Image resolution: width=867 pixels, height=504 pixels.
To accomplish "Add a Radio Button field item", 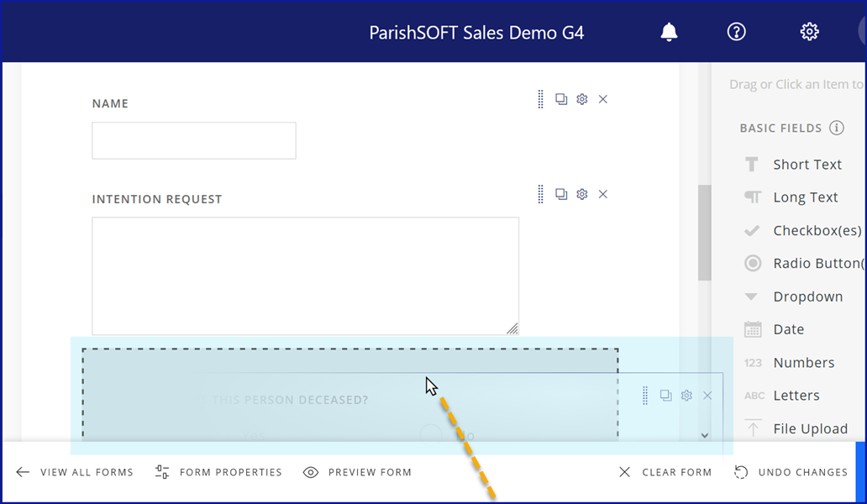I will point(817,264).
